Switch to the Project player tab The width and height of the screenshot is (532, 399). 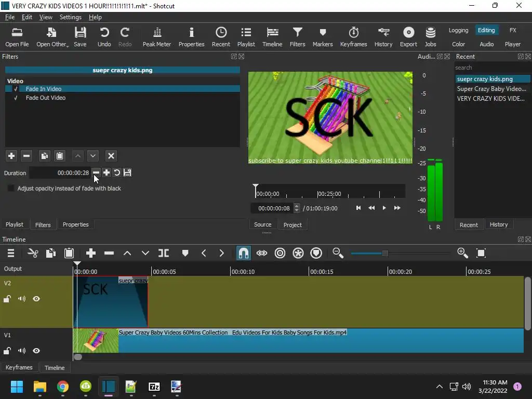point(292,224)
